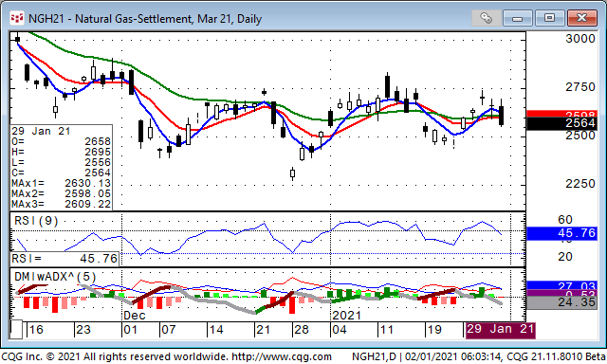607x364 pixels.
Task: Click the blue 45.76 RSI value tag
Action: (561, 233)
